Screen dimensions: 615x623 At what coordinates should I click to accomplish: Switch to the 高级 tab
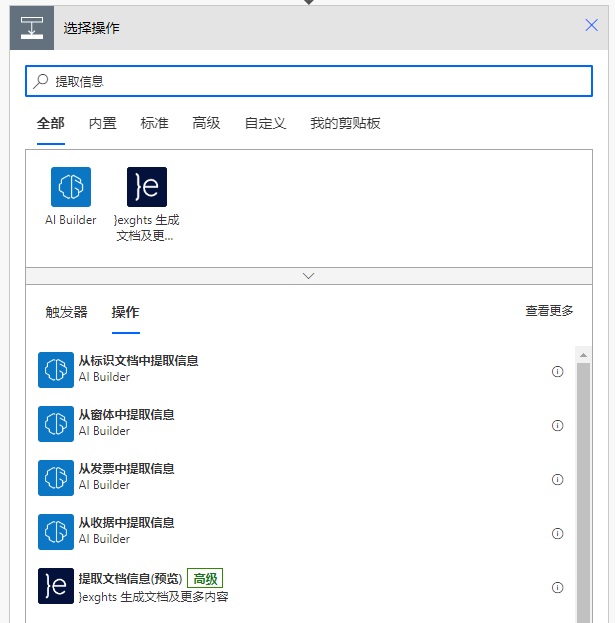(x=206, y=123)
